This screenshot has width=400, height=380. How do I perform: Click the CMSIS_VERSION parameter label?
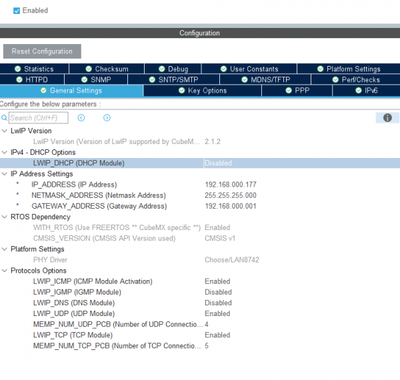pos(104,238)
